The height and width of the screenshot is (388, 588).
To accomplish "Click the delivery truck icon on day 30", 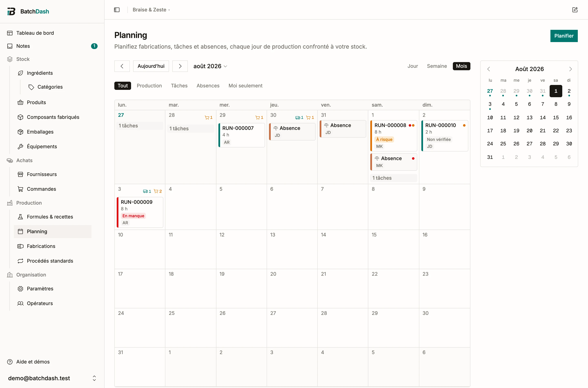I will click(x=298, y=118).
